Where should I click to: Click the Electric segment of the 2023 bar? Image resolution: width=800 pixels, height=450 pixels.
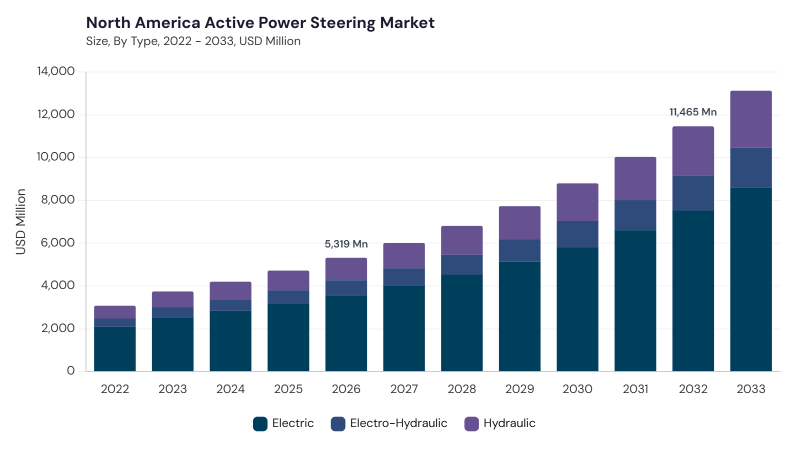click(x=172, y=344)
